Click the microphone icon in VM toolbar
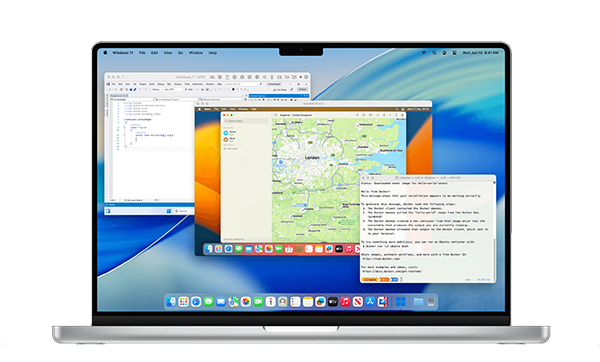Screen dimensions: 600x362 [272, 77]
